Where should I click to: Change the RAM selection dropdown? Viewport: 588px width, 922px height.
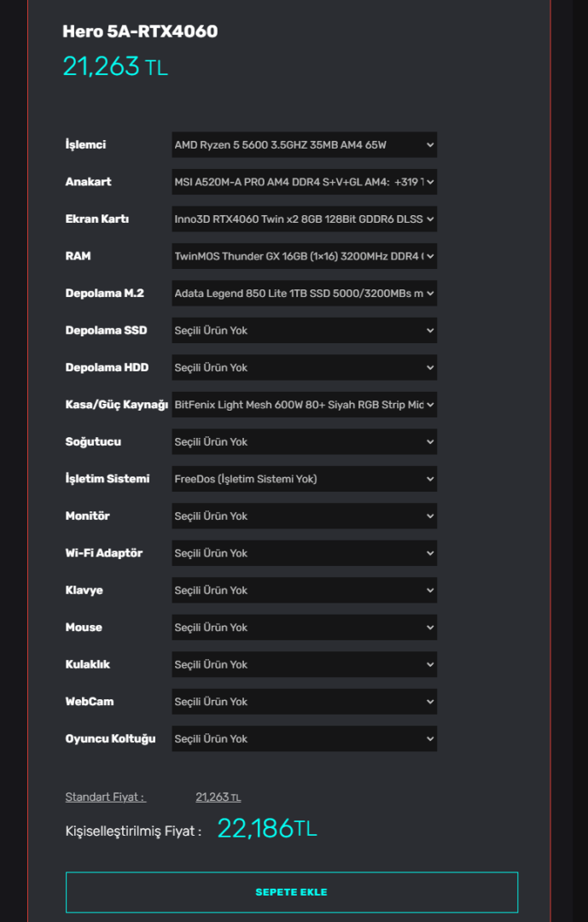[x=304, y=256]
